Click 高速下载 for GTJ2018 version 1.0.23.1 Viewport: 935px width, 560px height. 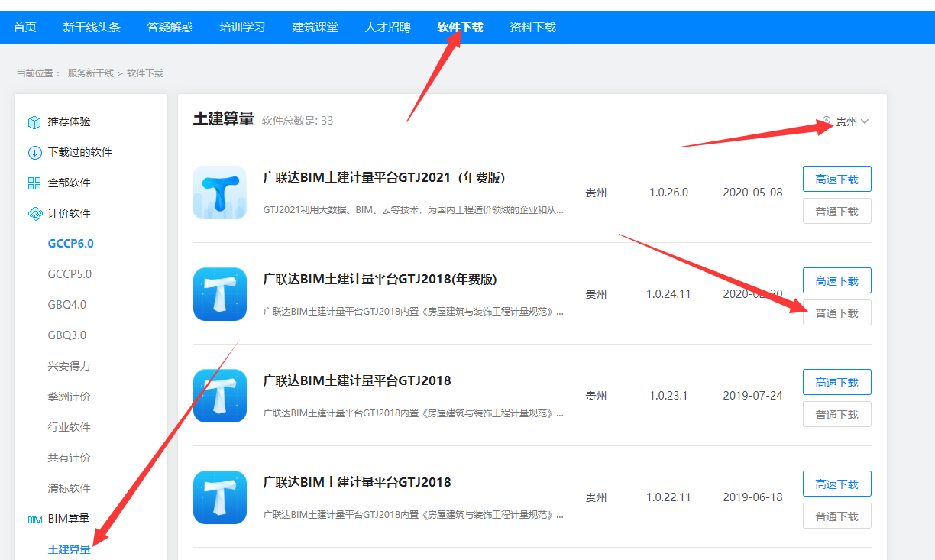point(837,383)
